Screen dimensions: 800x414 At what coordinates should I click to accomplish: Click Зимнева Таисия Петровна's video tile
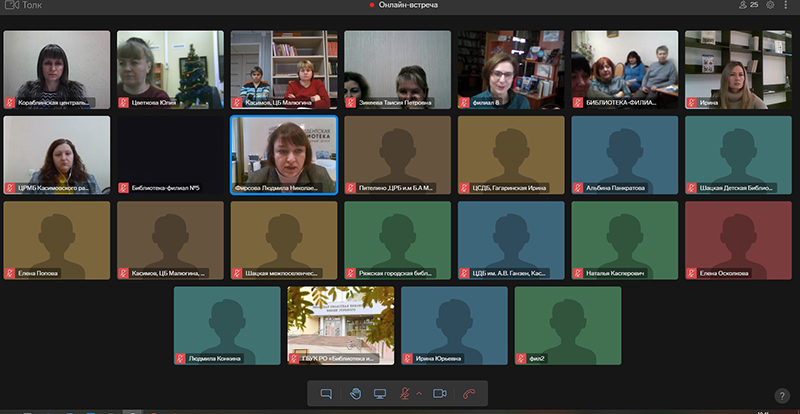click(397, 65)
